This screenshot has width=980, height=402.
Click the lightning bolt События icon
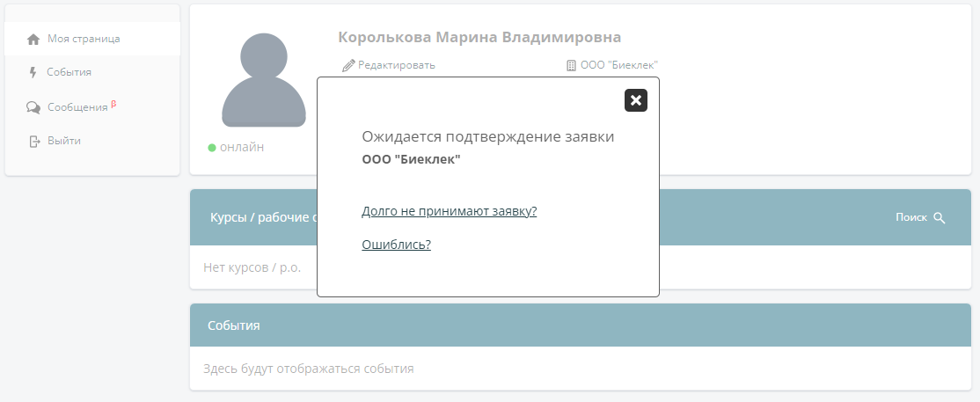click(x=33, y=73)
